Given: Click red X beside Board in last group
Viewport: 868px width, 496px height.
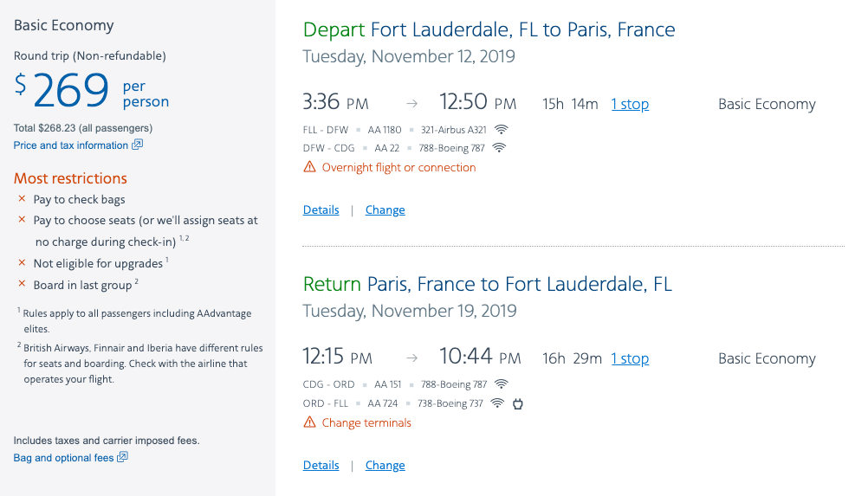Looking at the screenshot, I should (22, 285).
